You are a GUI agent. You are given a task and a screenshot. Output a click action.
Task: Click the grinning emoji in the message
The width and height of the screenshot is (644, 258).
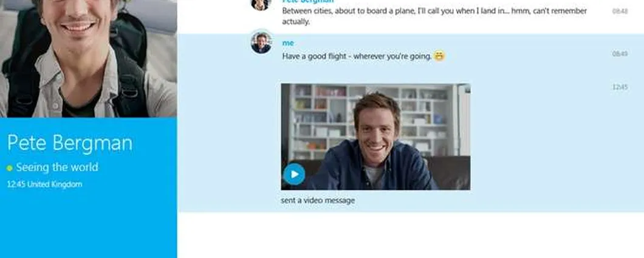439,56
